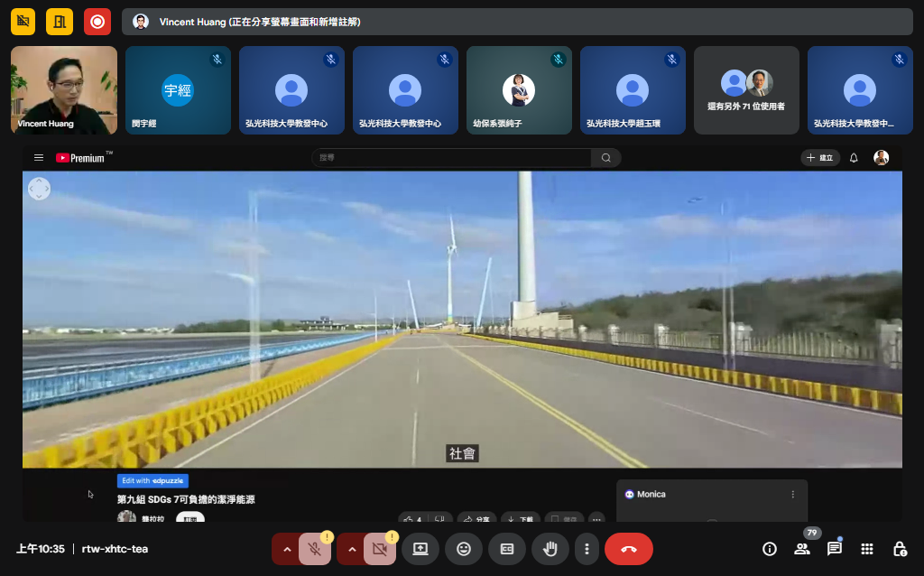
Task: Click the clock text 上午10:35
Action: [x=40, y=549]
